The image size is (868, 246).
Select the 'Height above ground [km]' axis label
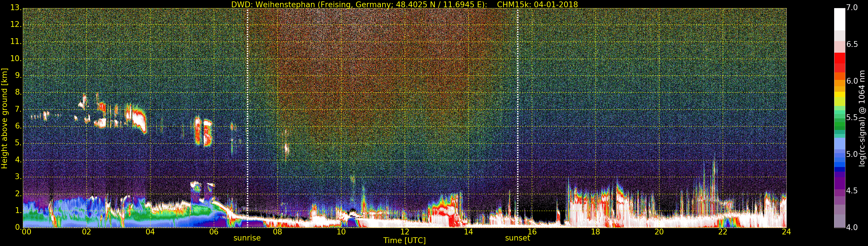(4, 118)
